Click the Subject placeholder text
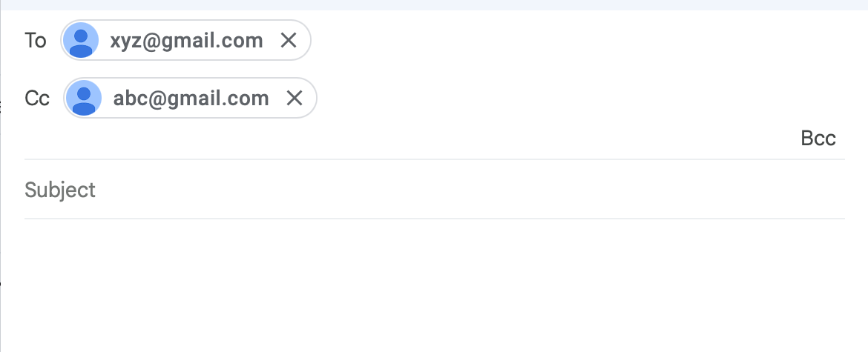This screenshot has width=868, height=352. [60, 190]
